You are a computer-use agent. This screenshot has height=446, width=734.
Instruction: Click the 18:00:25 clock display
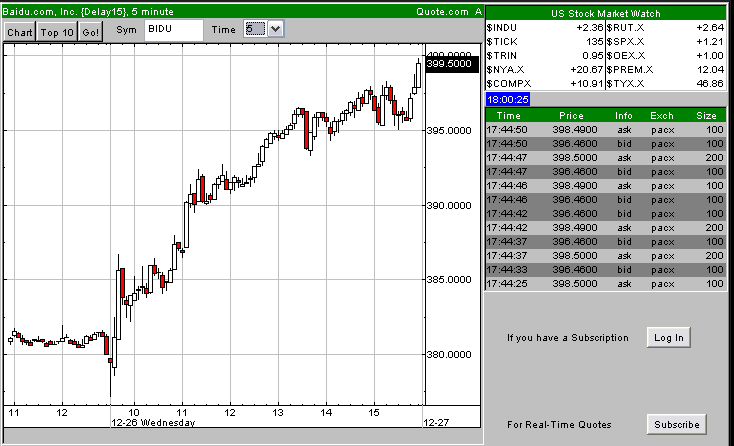click(x=508, y=99)
